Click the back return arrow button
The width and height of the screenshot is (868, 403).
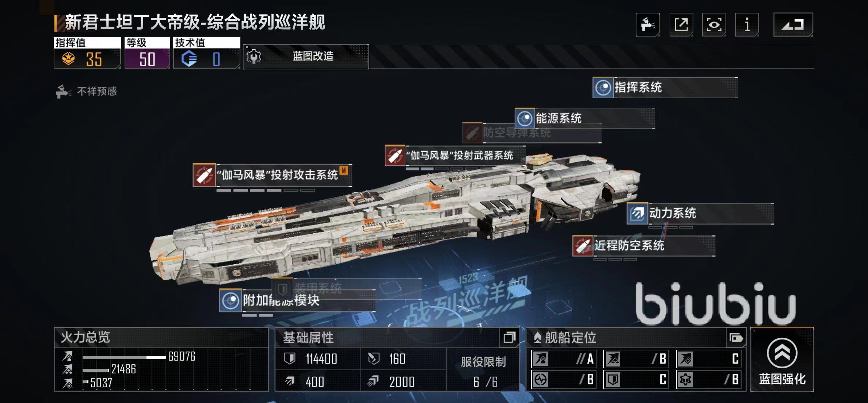point(793,24)
